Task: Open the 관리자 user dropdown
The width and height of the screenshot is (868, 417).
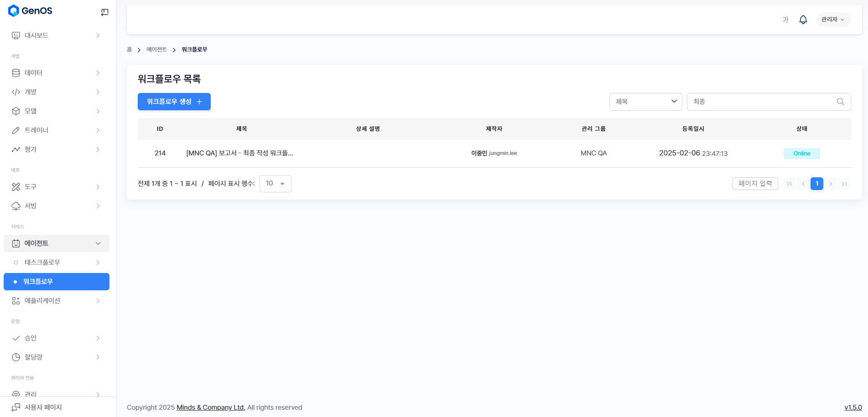Action: (833, 20)
